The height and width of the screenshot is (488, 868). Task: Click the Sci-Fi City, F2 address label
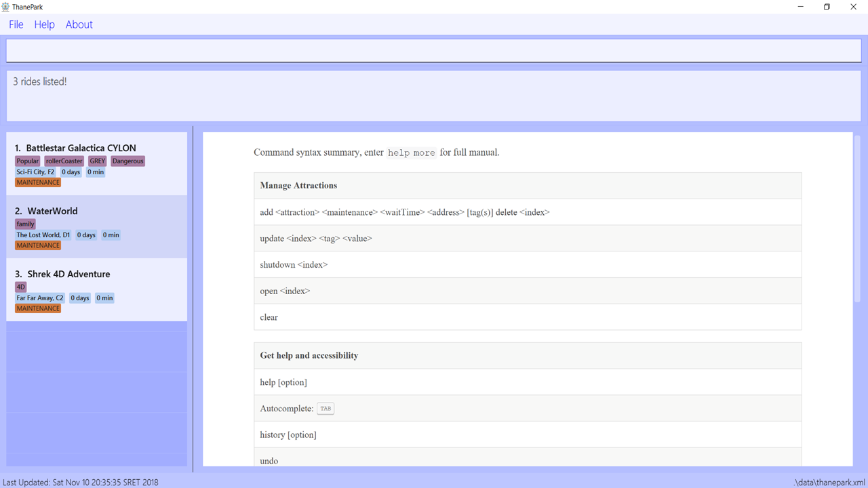point(35,172)
